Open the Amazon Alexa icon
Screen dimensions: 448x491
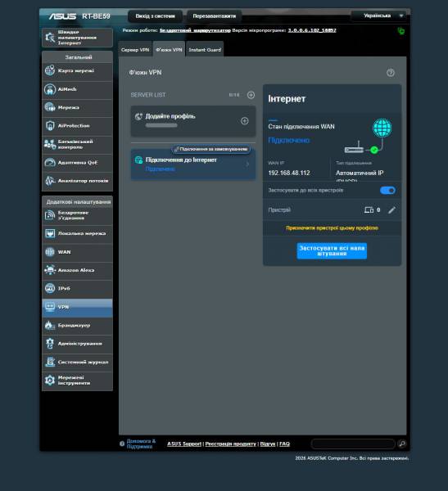50,270
